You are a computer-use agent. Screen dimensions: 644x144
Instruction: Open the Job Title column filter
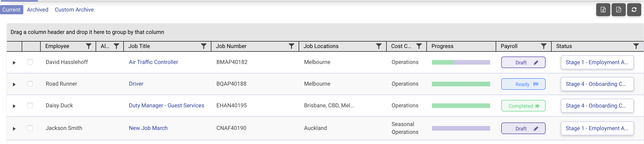(x=204, y=46)
